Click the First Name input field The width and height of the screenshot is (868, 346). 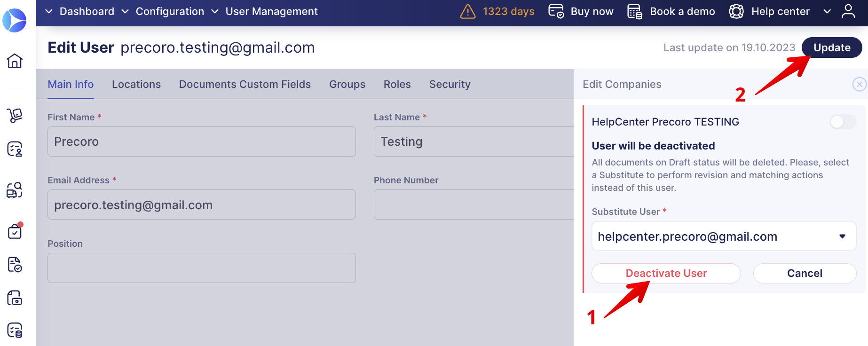202,142
